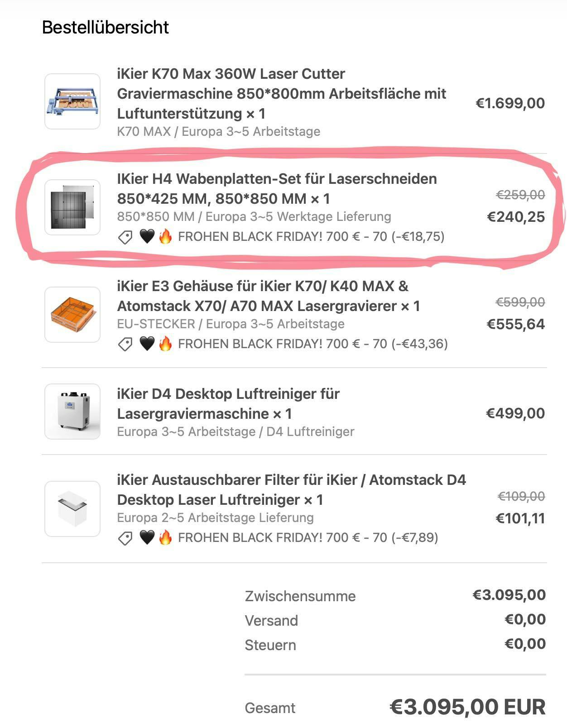Click the Bestellübersicht heading
This screenshot has height=728, width=567.
[x=105, y=28]
